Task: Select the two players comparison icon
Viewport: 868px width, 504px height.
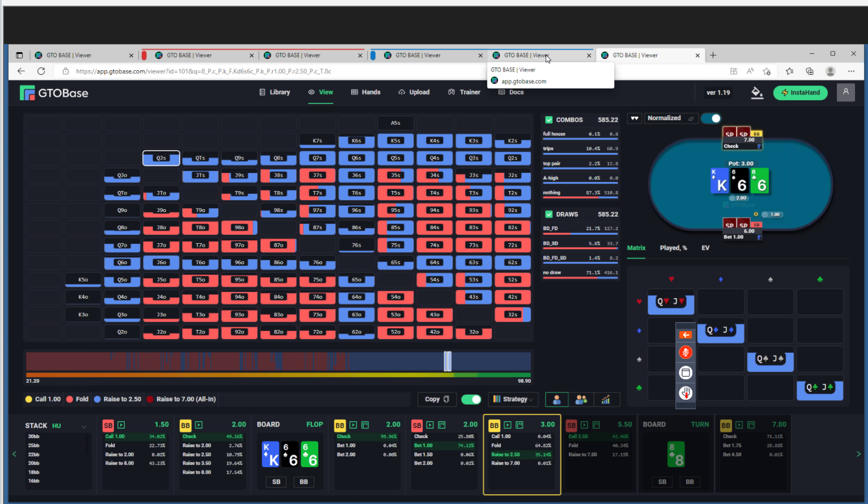Action: (581, 400)
